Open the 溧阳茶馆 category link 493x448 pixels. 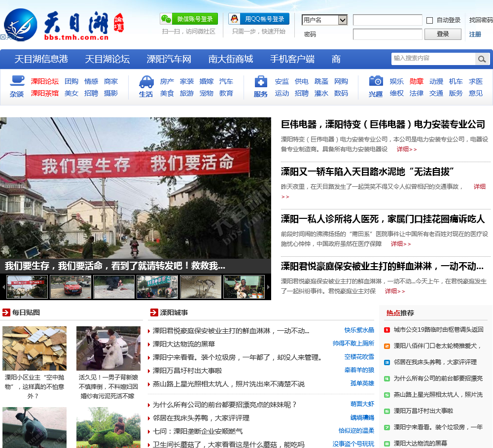pyautogui.click(x=45, y=93)
